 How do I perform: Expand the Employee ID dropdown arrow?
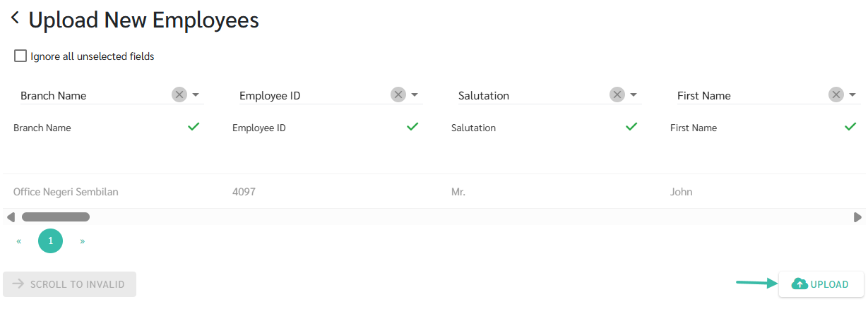(x=415, y=95)
